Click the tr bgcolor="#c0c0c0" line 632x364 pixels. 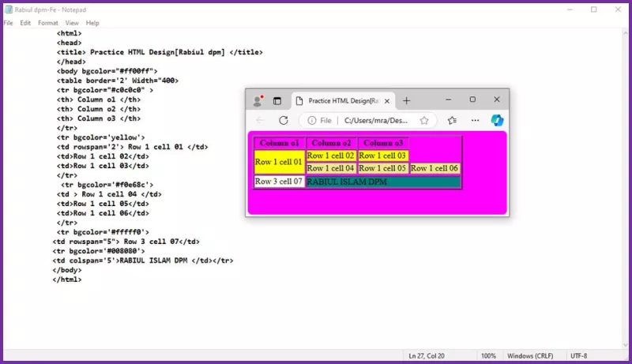(105, 90)
